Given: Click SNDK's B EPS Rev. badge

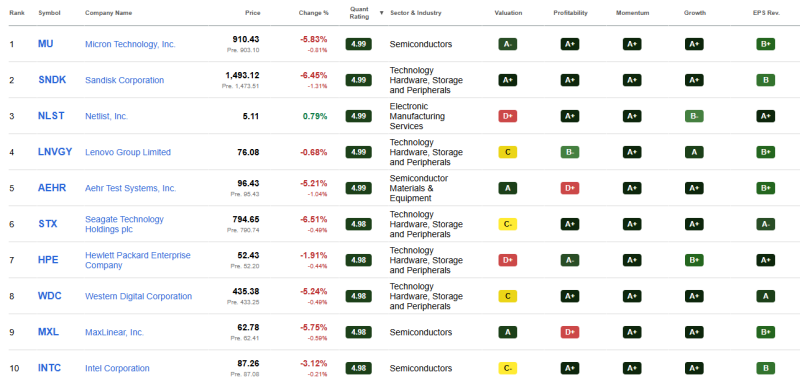Looking at the screenshot, I should click(766, 80).
